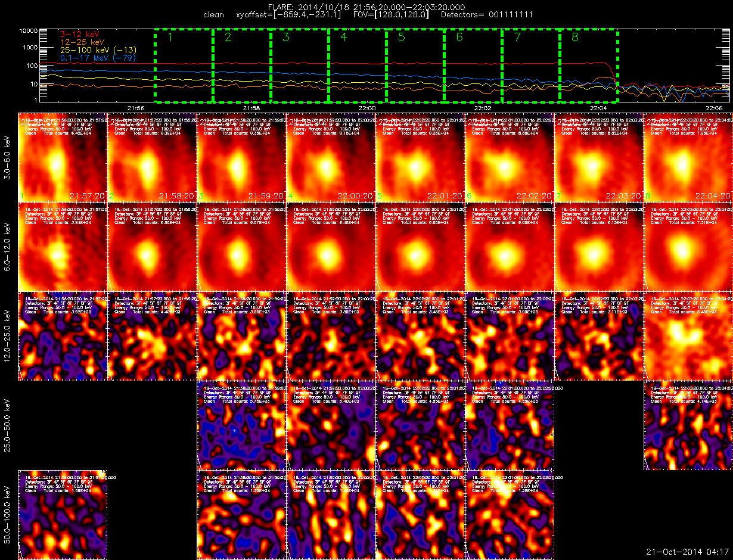Click the red '3-12 keV' legend entry
The height and width of the screenshot is (560, 733).
[x=80, y=35]
